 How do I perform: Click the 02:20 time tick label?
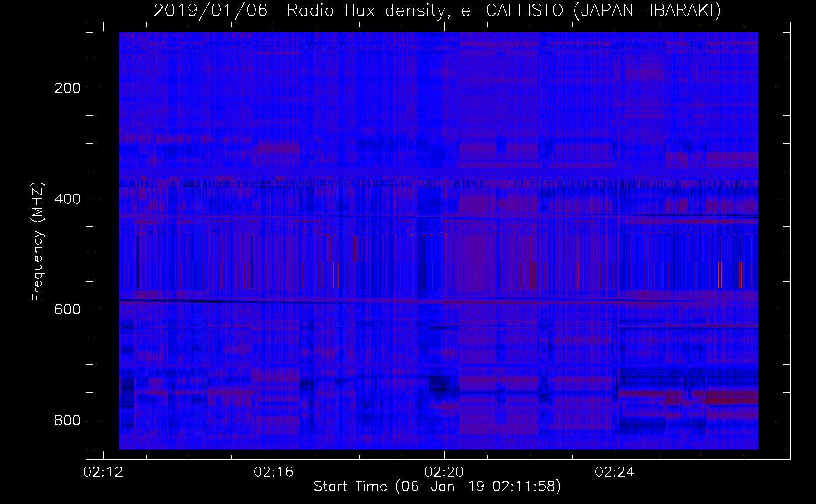pos(444,472)
